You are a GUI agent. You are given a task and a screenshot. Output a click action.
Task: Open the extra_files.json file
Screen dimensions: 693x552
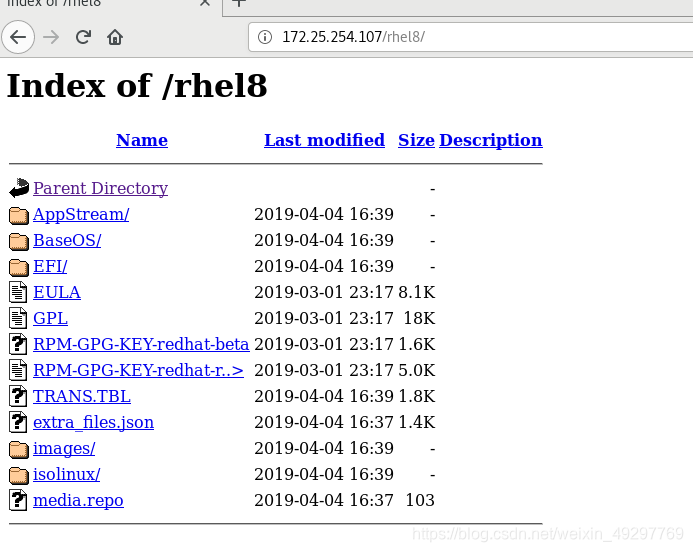[93, 423]
